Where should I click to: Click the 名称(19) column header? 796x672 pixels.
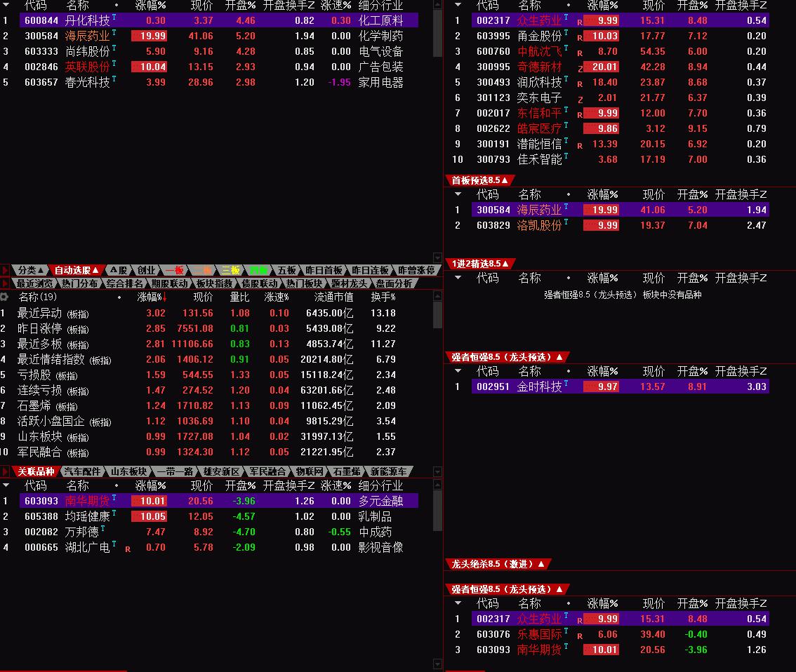[38, 297]
